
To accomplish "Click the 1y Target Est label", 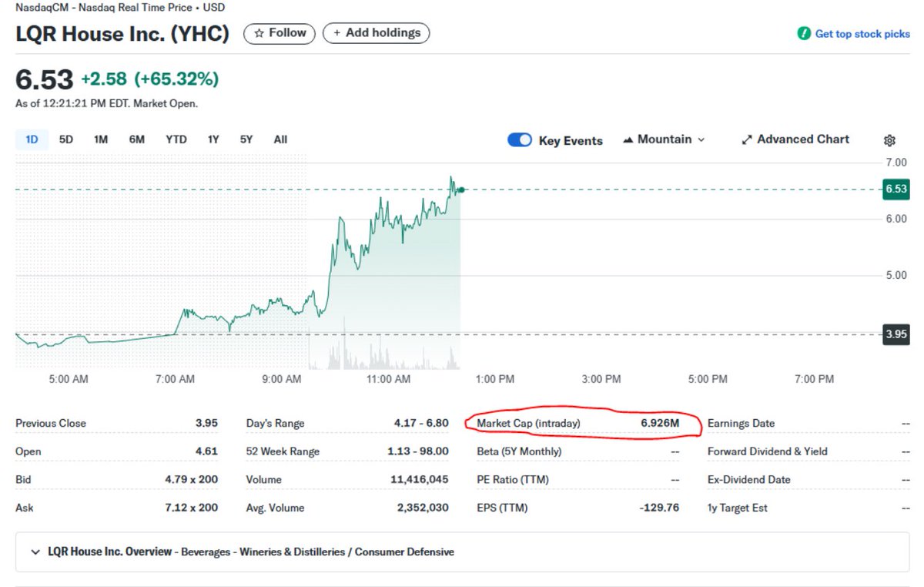I will [x=737, y=508].
